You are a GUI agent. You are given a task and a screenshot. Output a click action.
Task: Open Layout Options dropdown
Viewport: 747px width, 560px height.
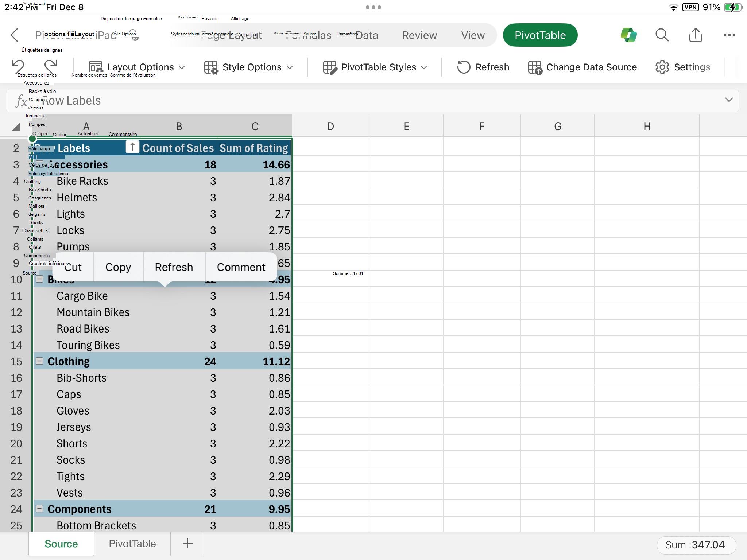pos(137,67)
